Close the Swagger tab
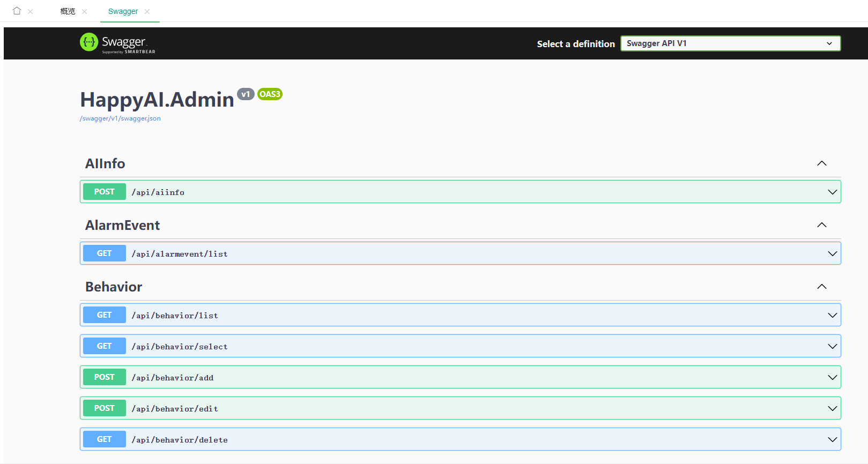 click(x=147, y=11)
